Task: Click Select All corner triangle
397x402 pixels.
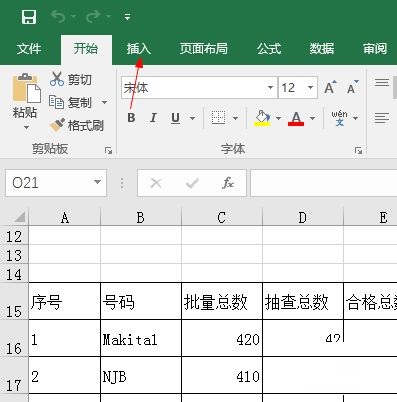Action: (x=19, y=217)
